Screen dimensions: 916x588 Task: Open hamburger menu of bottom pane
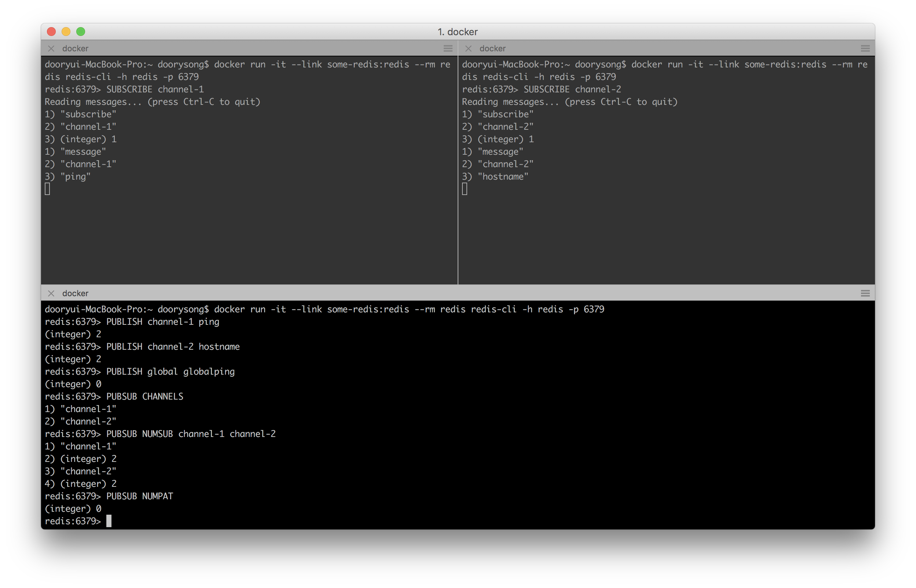[x=865, y=293]
